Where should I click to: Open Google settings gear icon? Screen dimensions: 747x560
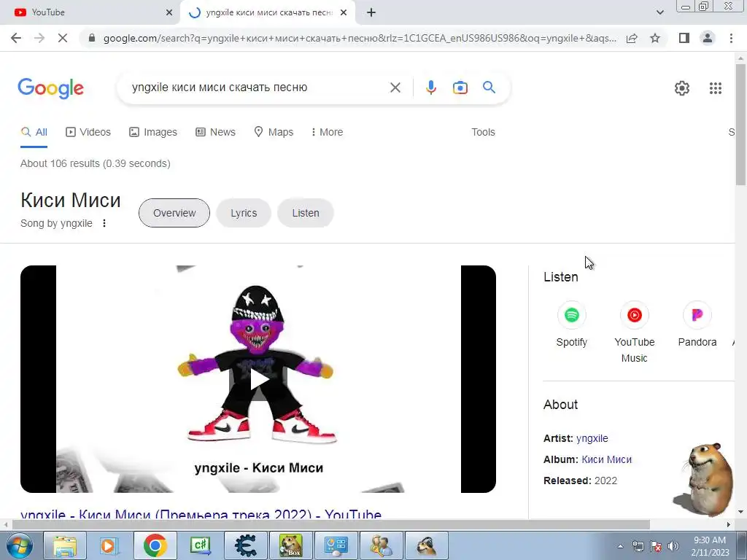tap(682, 88)
